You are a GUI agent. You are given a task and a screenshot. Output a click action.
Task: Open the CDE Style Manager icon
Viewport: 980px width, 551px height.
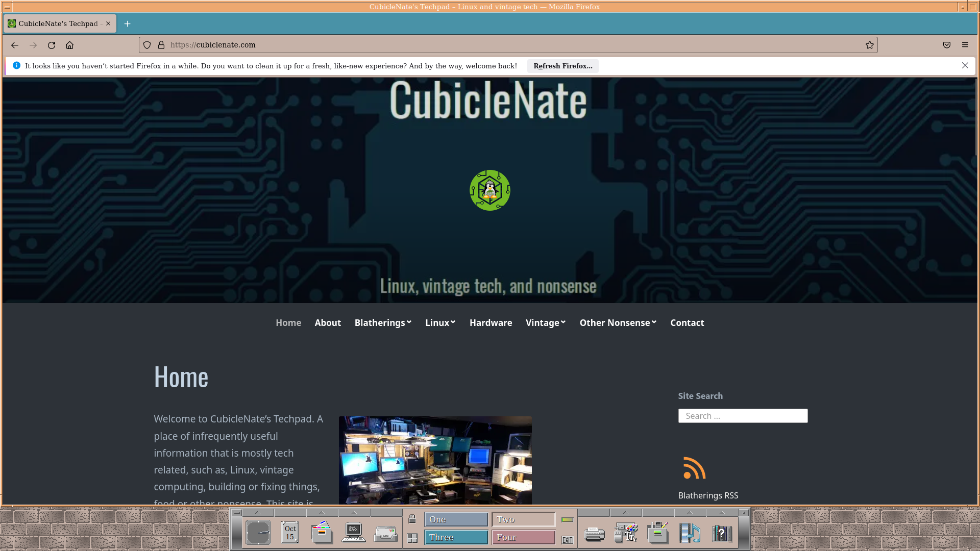point(626,533)
